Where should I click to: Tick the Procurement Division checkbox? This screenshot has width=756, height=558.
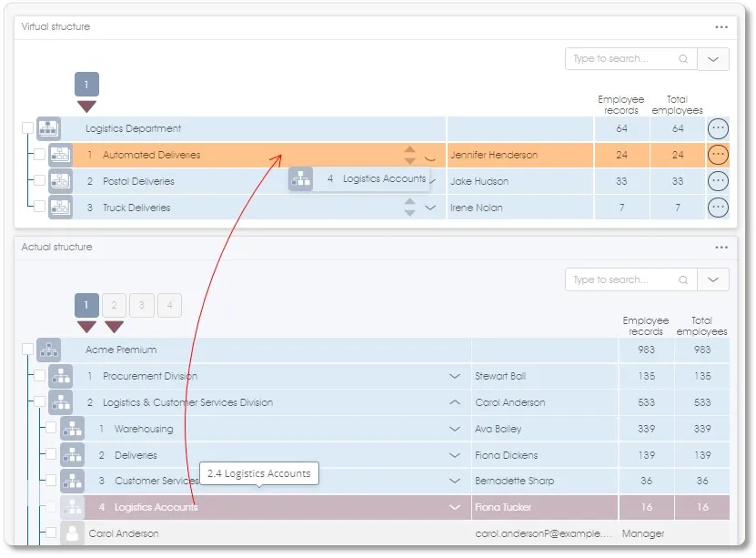pos(39,376)
